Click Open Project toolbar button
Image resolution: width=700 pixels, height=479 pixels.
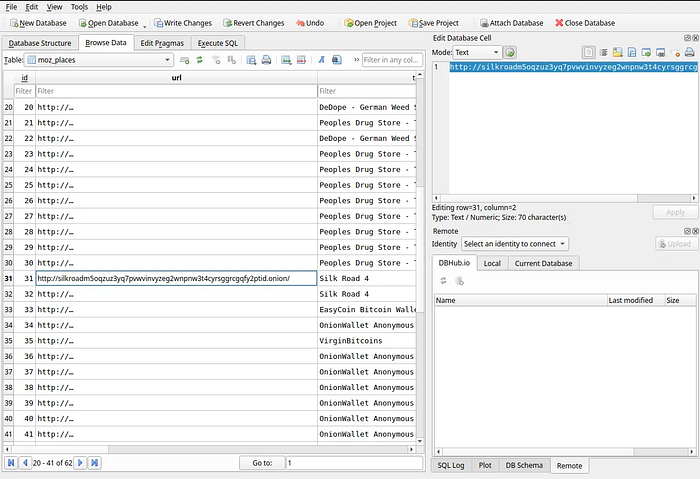click(370, 23)
